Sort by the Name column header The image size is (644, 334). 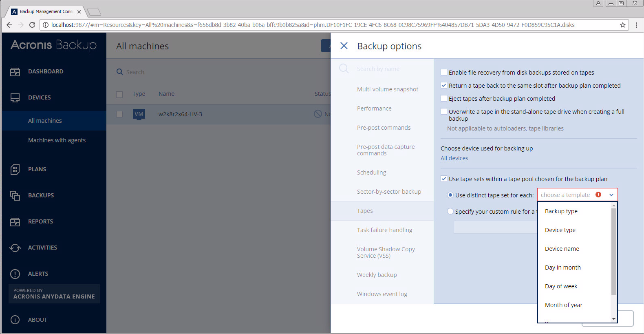pyautogui.click(x=166, y=94)
